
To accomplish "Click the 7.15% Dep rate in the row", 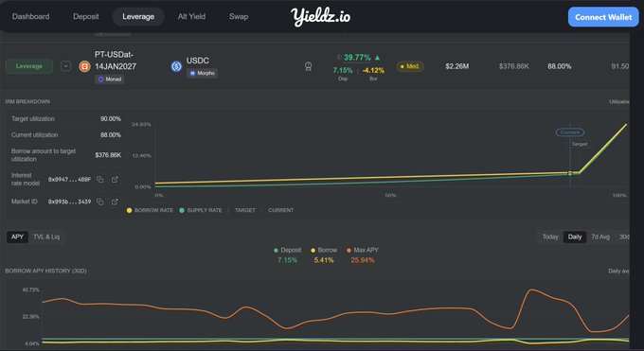I will click(343, 71).
